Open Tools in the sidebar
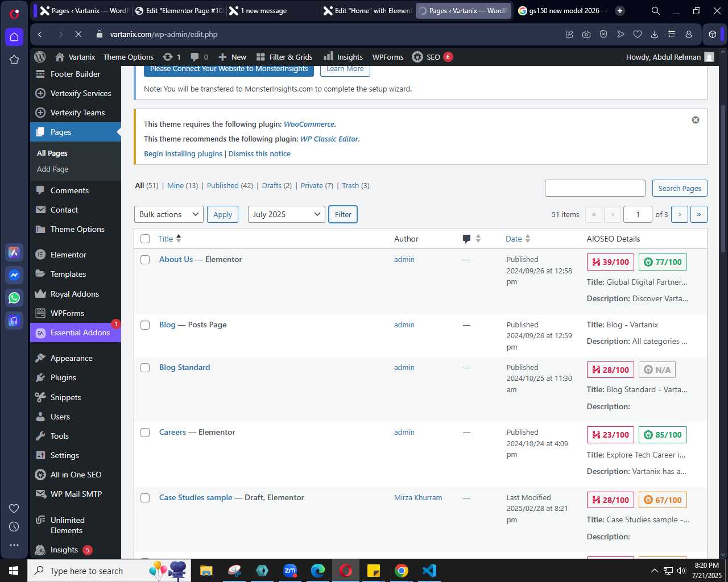The image size is (728, 582). pos(59,436)
